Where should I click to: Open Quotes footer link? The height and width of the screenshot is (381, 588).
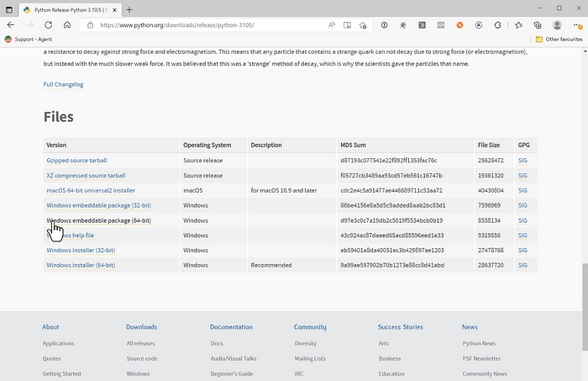click(x=51, y=358)
